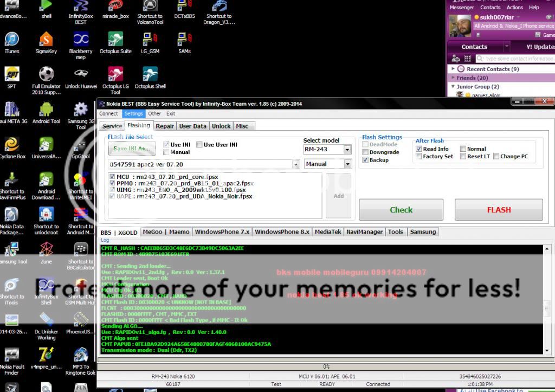Open the LG_GSM desktop icon
This screenshot has height=392, width=555.
(150, 42)
